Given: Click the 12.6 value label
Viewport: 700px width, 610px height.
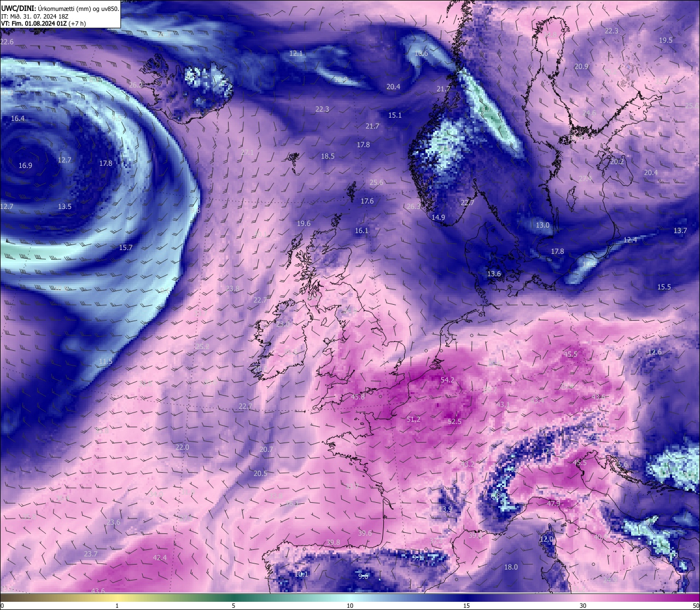Looking at the screenshot, I should click(x=655, y=352).
